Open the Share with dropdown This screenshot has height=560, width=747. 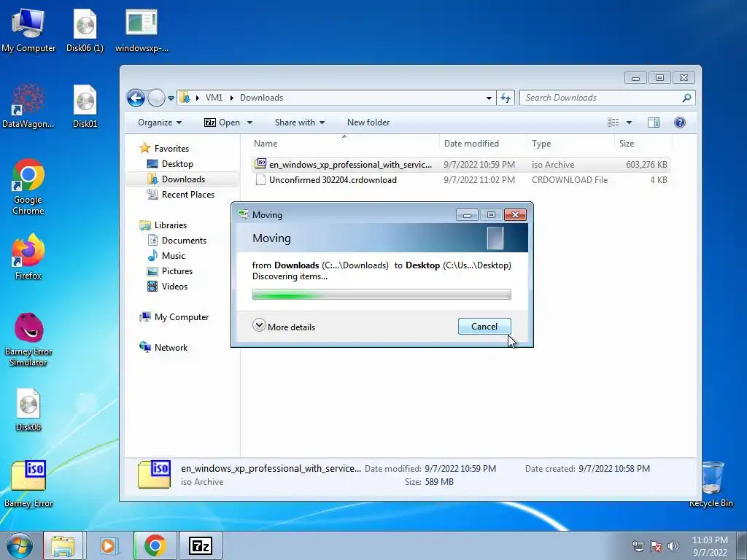pos(300,122)
